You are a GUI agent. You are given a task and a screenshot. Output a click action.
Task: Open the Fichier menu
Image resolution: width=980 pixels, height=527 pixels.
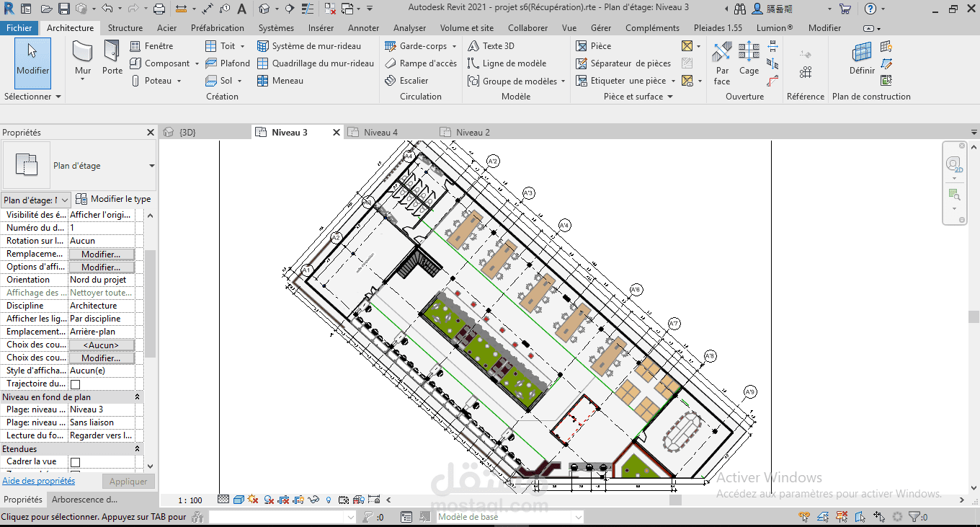click(19, 28)
